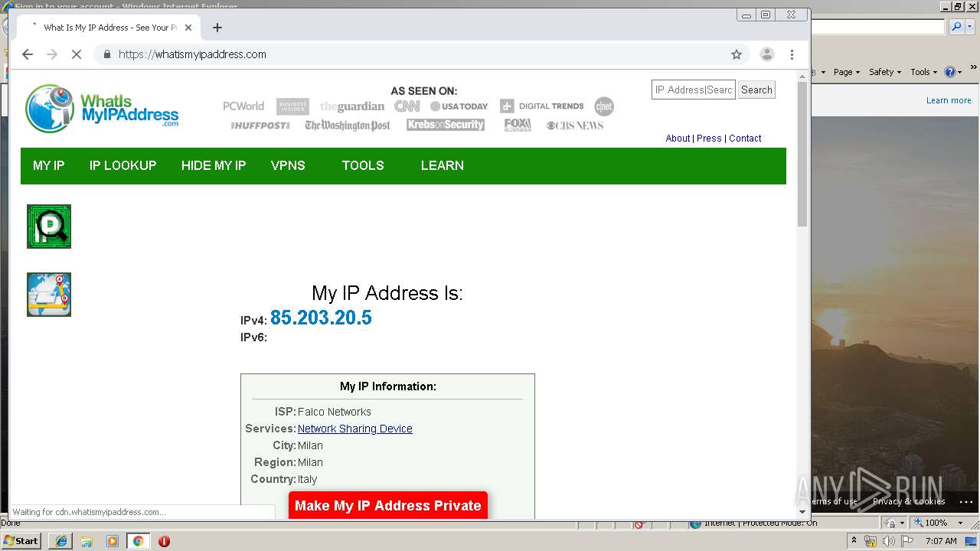The height and width of the screenshot is (551, 980).
Task: Click Learn more in Internet Explorer
Action: (949, 100)
